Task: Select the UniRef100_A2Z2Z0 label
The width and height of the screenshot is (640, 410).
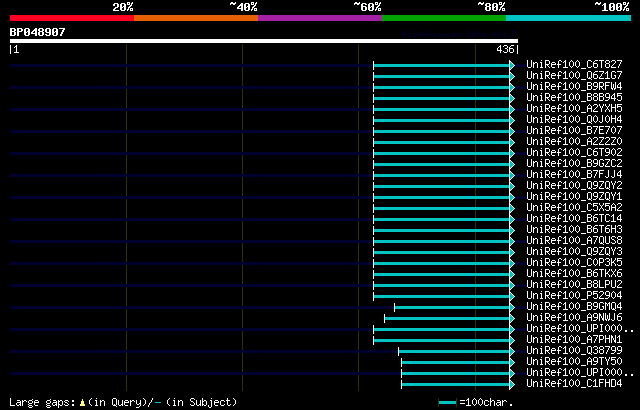Action: (574, 141)
